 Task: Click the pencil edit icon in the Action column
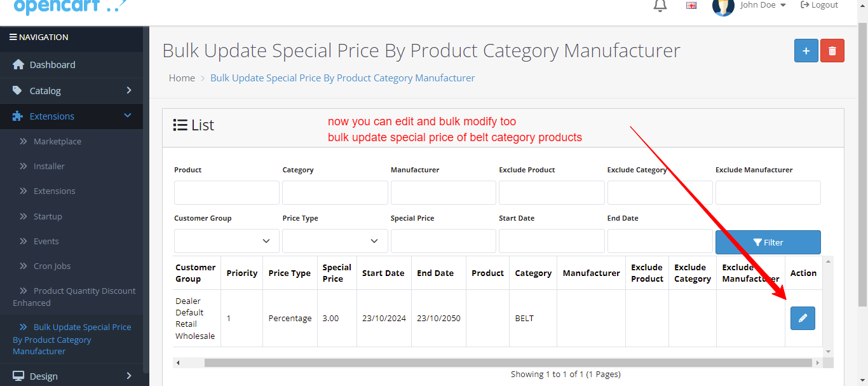tap(803, 318)
